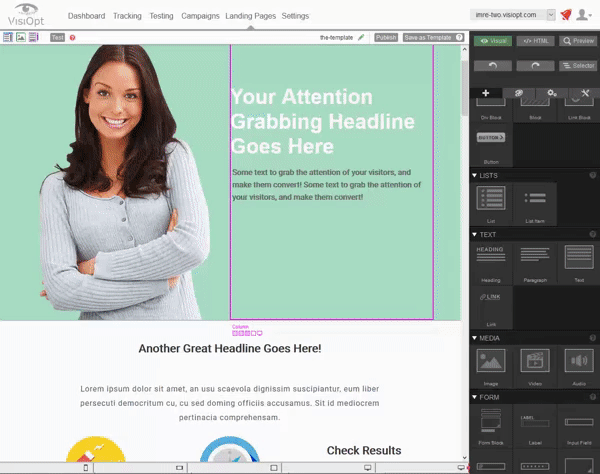Open the add elements plus tab

tap(486, 93)
